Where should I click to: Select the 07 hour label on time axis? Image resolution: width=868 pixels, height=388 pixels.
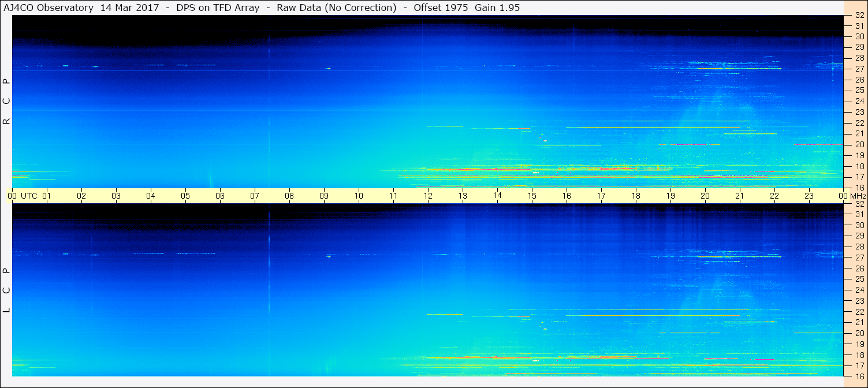coord(255,196)
